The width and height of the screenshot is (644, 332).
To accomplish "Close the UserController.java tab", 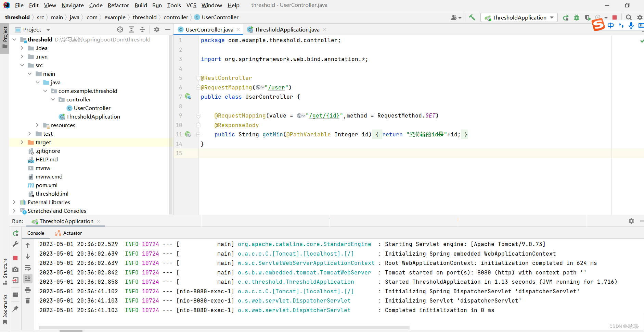I will pyautogui.click(x=238, y=29).
